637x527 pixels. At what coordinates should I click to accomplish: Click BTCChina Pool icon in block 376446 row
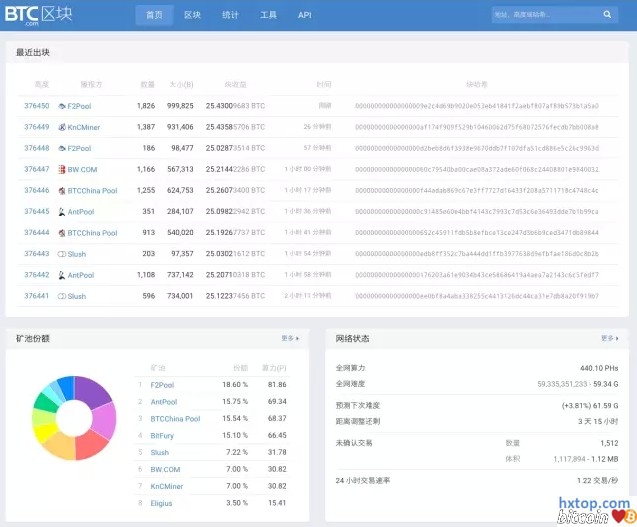click(x=62, y=191)
